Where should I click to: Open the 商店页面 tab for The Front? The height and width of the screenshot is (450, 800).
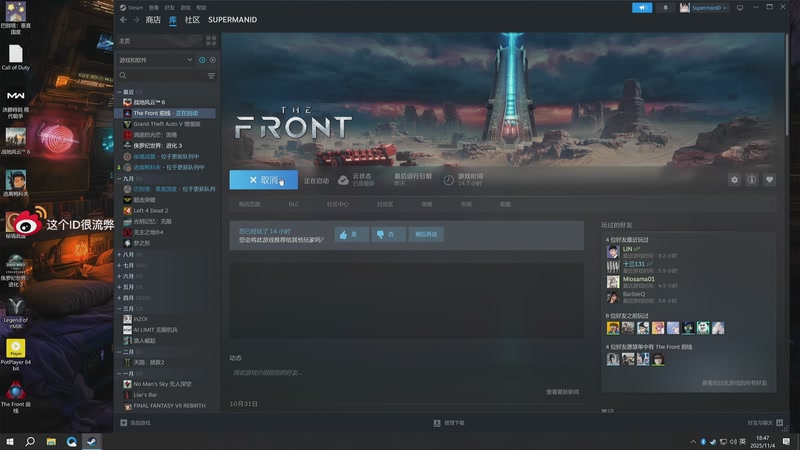pyautogui.click(x=249, y=204)
